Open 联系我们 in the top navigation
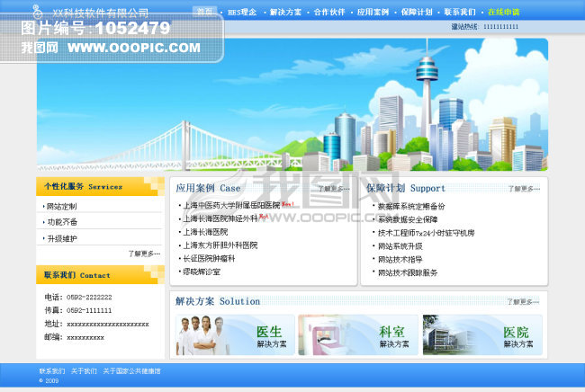Screen dimensions: 585x392 click(460, 13)
